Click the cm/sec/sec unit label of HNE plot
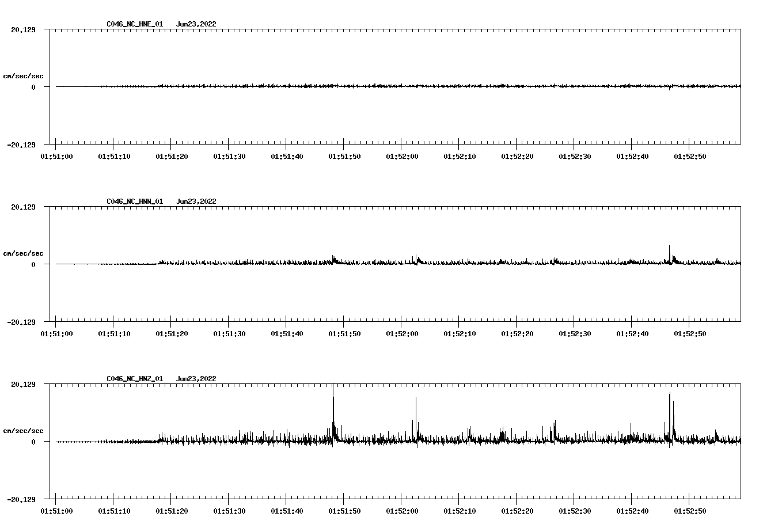The width and height of the screenshot is (782, 532). pos(24,76)
